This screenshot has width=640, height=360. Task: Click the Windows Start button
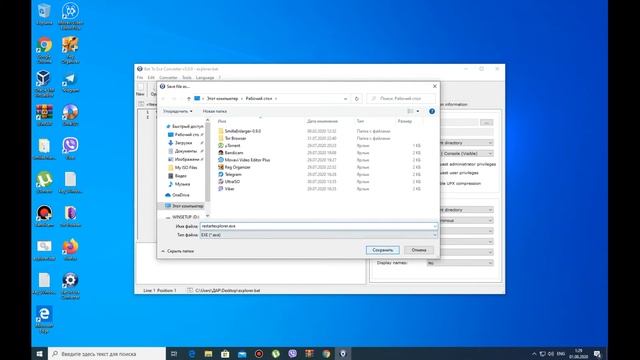pos(40,353)
